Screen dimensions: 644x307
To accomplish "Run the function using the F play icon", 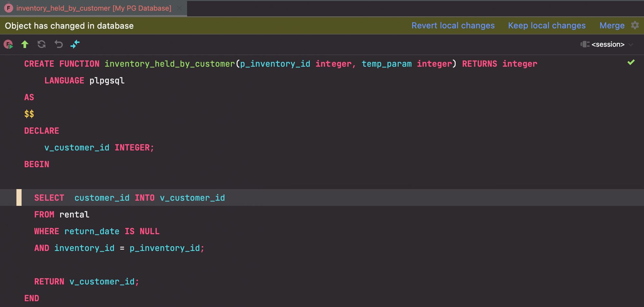I will (8, 44).
